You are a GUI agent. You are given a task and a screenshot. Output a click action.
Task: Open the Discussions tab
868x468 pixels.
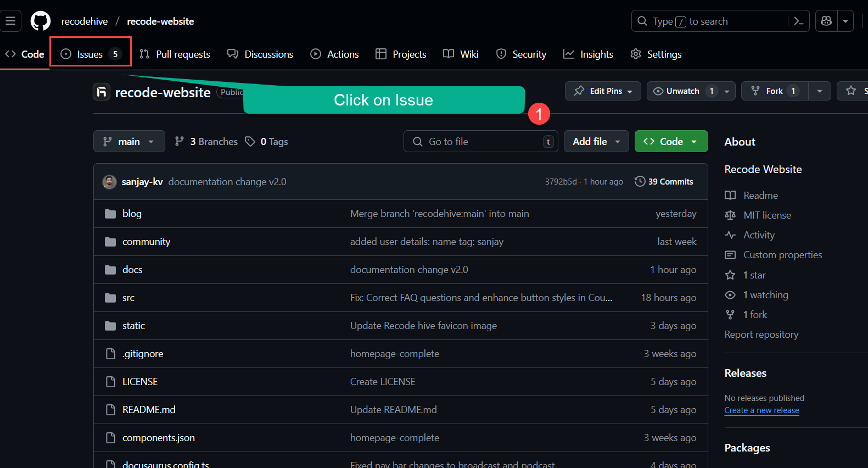[261, 54]
